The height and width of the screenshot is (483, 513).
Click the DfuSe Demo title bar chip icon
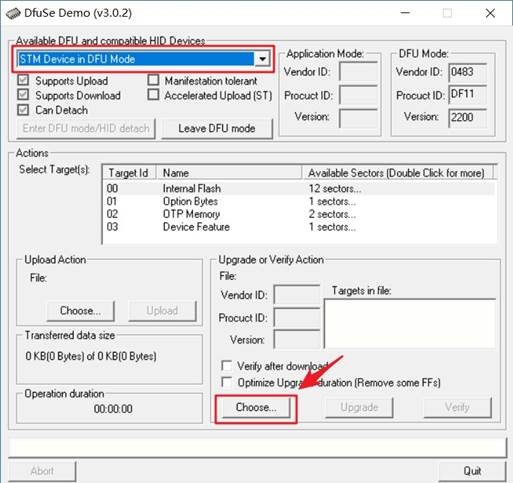click(x=13, y=13)
